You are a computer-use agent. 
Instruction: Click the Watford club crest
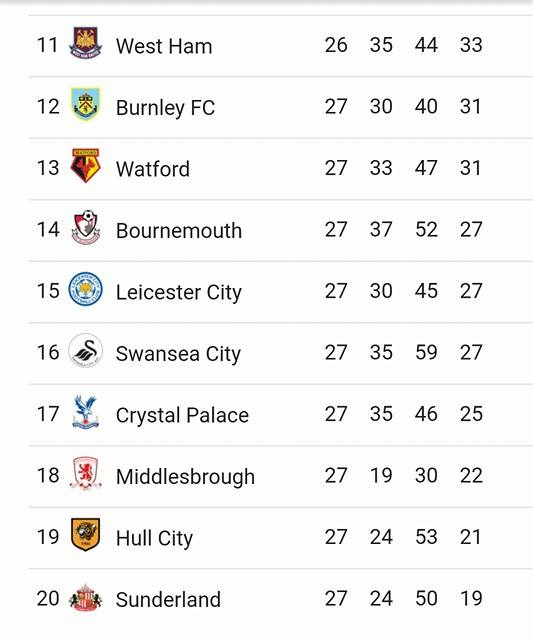tap(85, 166)
